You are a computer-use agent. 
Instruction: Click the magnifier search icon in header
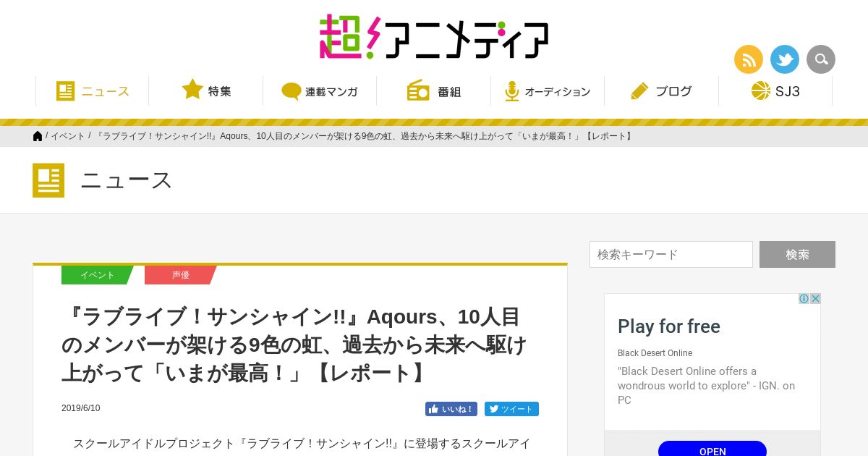[x=821, y=59]
